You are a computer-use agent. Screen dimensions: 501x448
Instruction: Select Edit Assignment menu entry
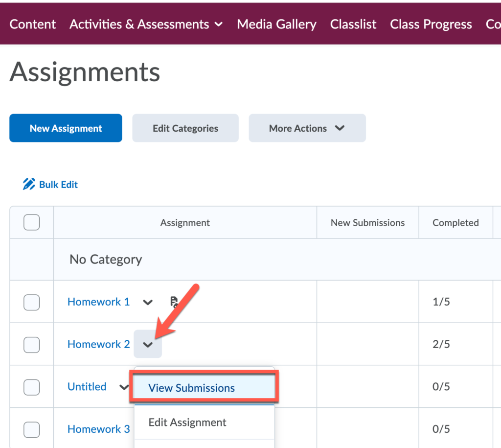coord(187,423)
